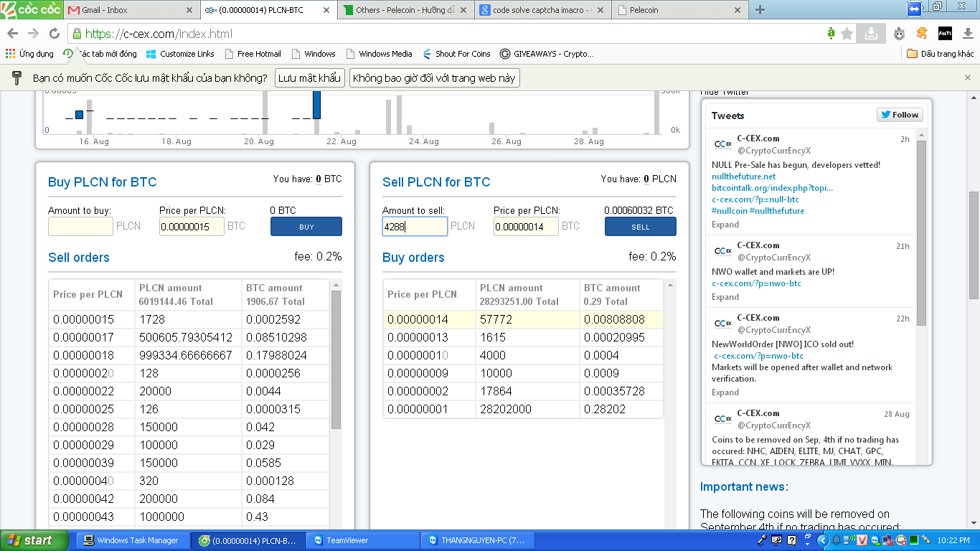Image resolution: width=980 pixels, height=551 pixels.
Task: Expand the NWO wallet and markets tweet
Action: [x=725, y=297]
